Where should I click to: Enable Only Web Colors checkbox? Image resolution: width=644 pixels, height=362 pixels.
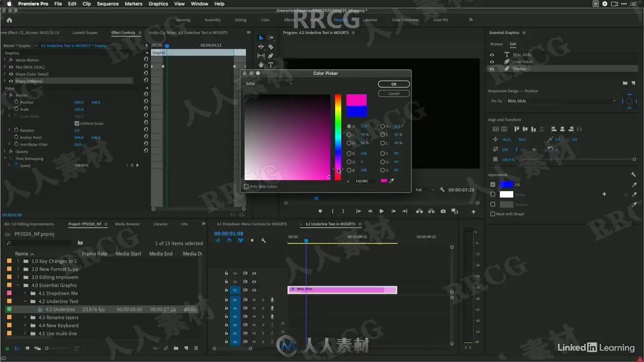tap(246, 187)
